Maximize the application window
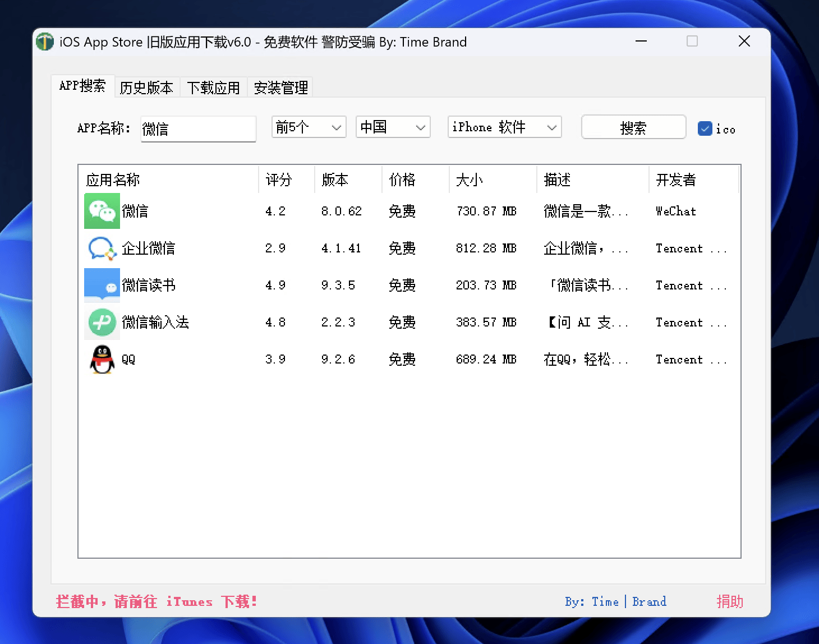The width and height of the screenshot is (819, 644). coord(692,42)
